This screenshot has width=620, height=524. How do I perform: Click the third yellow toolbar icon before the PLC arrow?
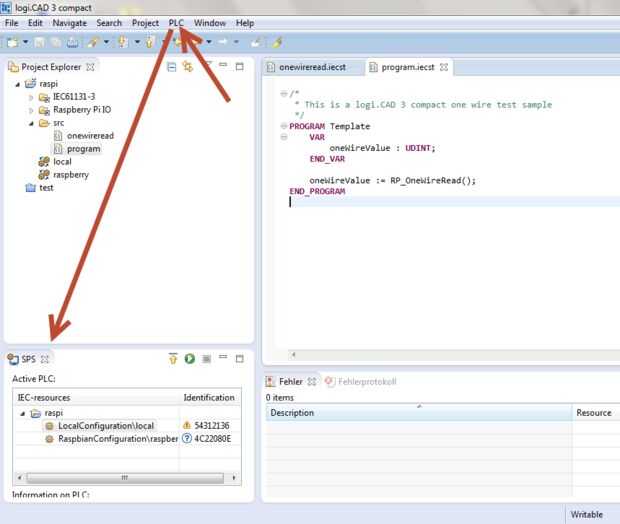pyautogui.click(x=149, y=42)
